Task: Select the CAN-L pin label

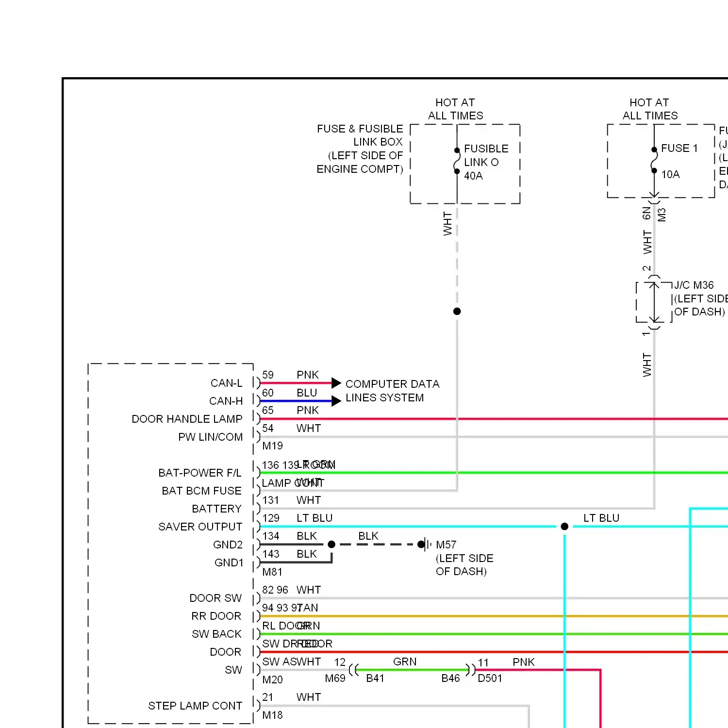Action: pos(226,383)
